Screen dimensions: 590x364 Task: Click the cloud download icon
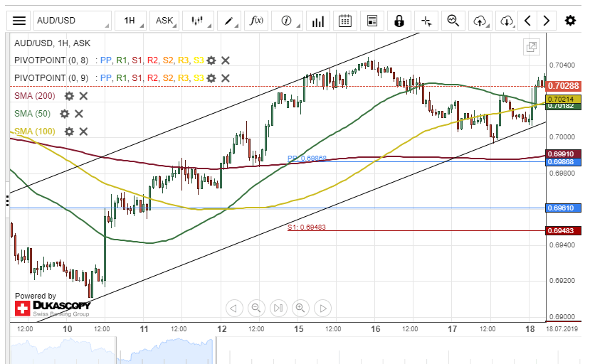(x=506, y=21)
